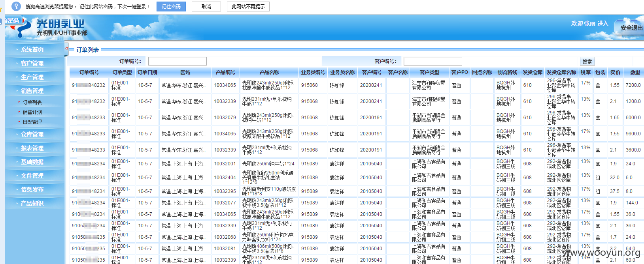Collapse sidebar with the red arrow handle
The image size is (644, 264).
67,49
